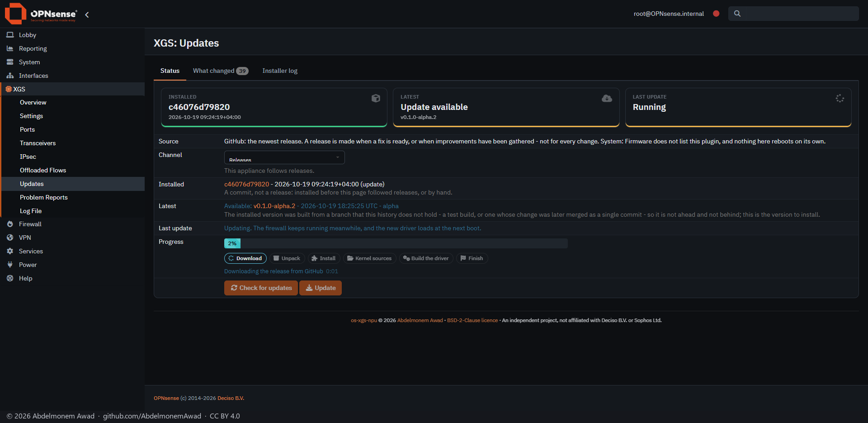
Task: Click the XGS chip icon
Action: tap(8, 89)
